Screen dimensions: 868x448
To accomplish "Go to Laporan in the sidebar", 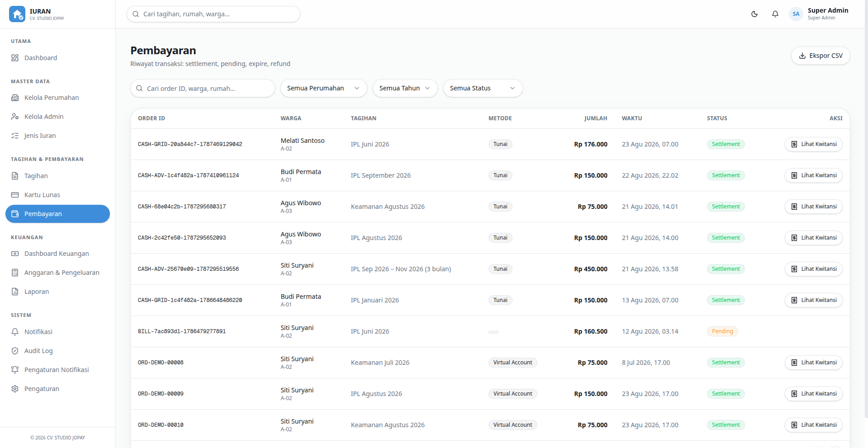I will point(57,292).
